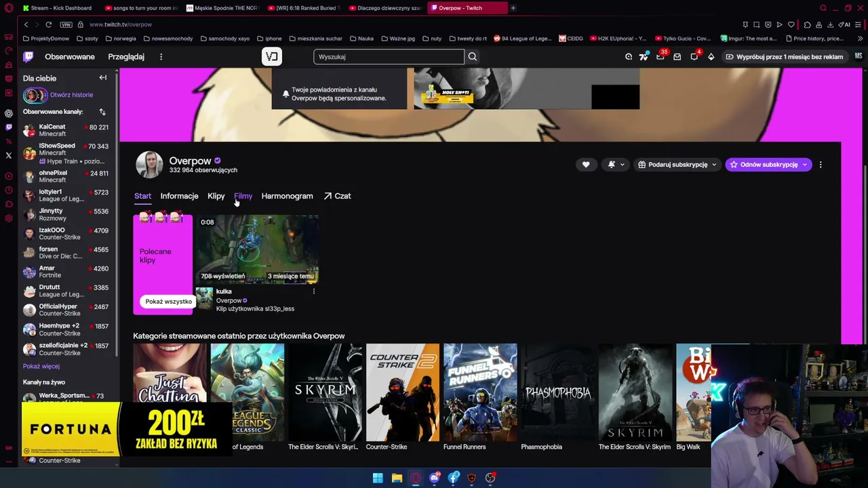The height and width of the screenshot is (488, 868).
Task: Open loltyler1 channel in sidebar
Action: click(66, 195)
